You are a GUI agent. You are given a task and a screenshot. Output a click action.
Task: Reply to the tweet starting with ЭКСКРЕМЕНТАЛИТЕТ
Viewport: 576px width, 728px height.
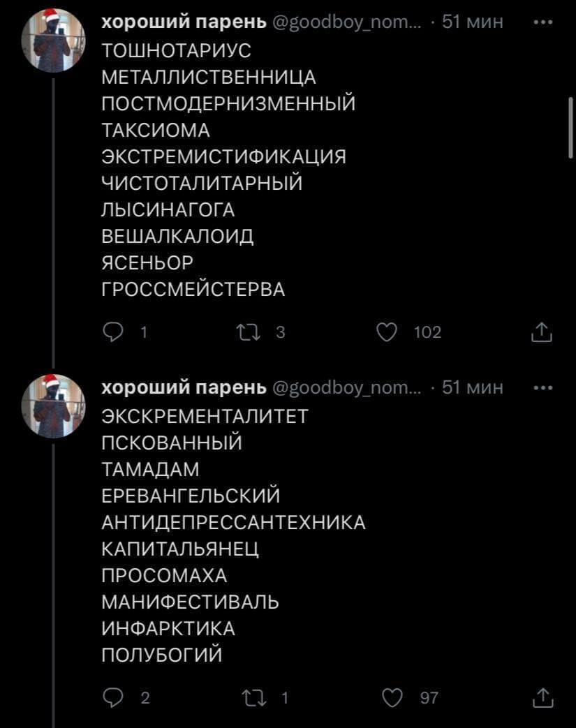[x=112, y=697]
